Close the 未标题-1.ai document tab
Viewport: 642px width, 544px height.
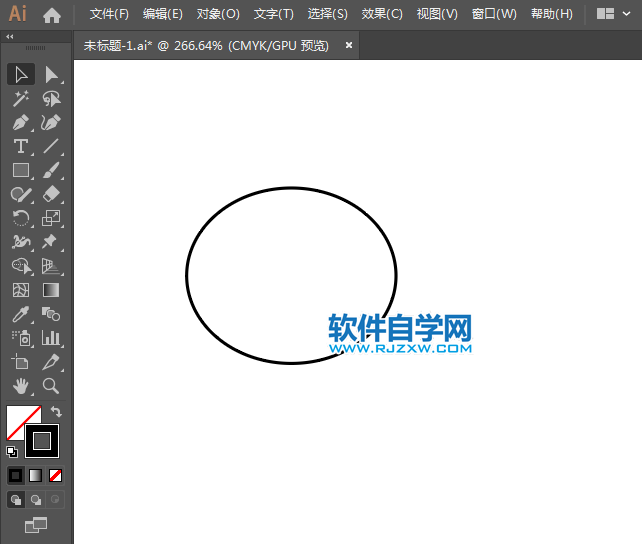click(x=349, y=45)
